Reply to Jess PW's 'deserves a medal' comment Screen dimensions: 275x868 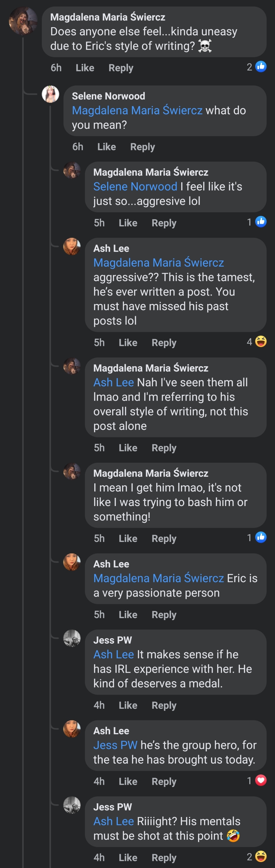(164, 706)
